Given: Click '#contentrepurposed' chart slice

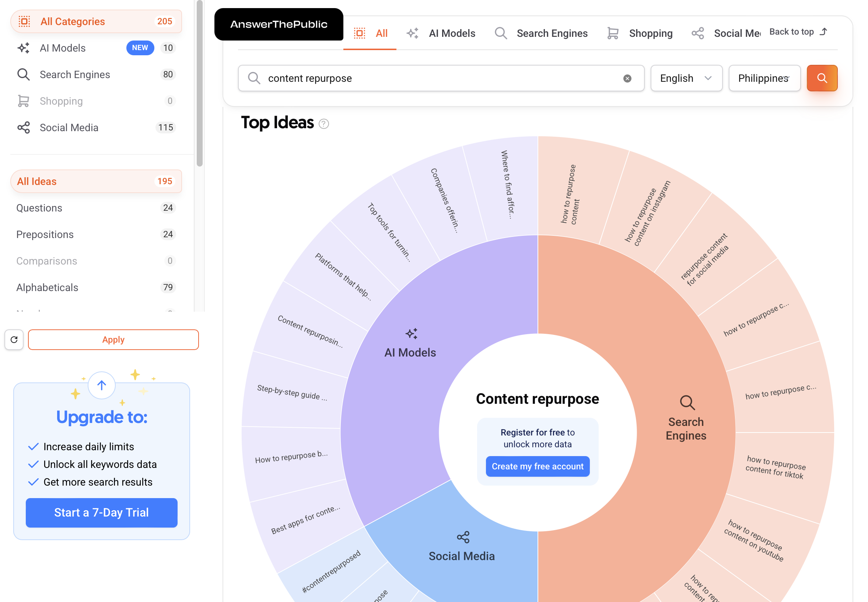Looking at the screenshot, I should [x=331, y=571].
